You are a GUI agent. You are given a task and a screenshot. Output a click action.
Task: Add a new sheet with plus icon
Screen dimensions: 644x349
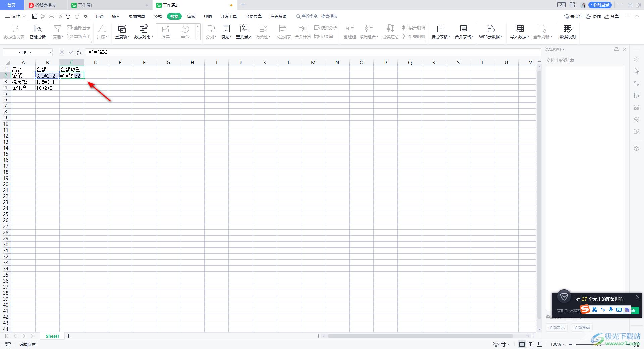tap(69, 336)
